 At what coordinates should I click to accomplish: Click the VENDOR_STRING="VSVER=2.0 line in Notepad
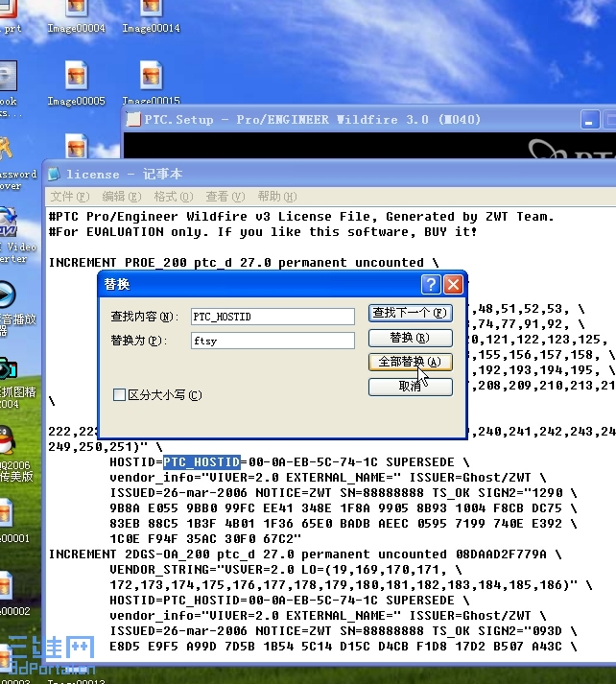pos(285,569)
